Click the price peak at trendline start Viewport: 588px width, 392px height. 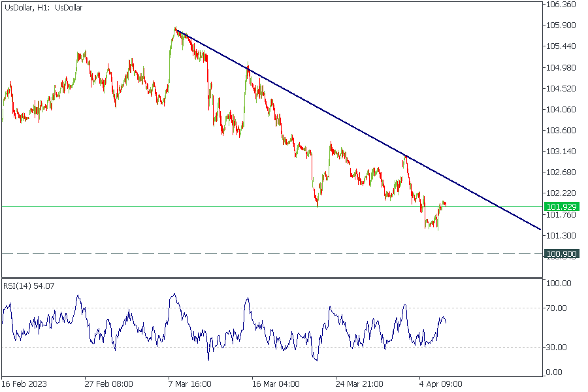pyautogui.click(x=175, y=29)
